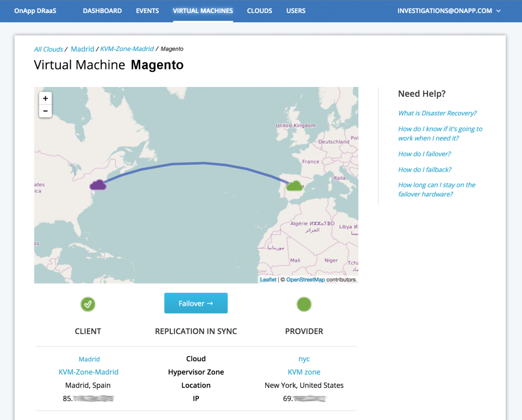Initiate failover with the Failover button
Screen dimensions: 522x420
coord(196,303)
